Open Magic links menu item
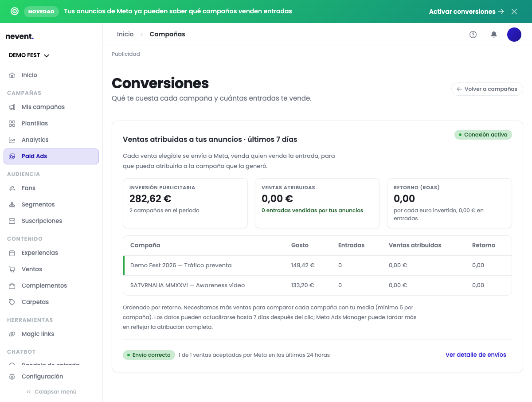The image size is (532, 402). [x=51, y=334]
